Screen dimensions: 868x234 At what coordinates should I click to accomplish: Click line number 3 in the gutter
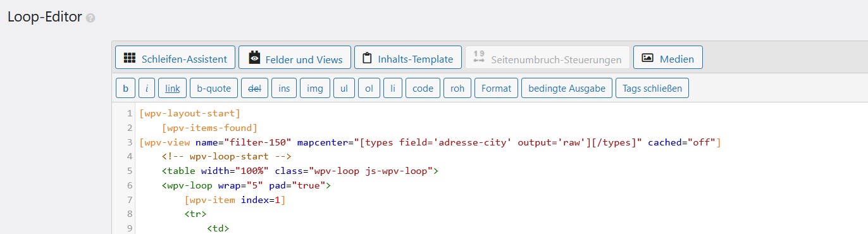coord(130,143)
